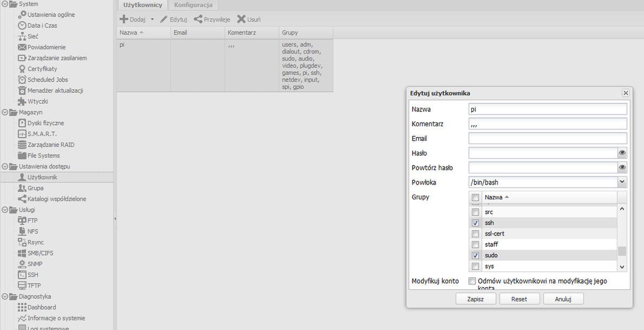
Task: Show password in Hasło field
Action: (x=622, y=153)
